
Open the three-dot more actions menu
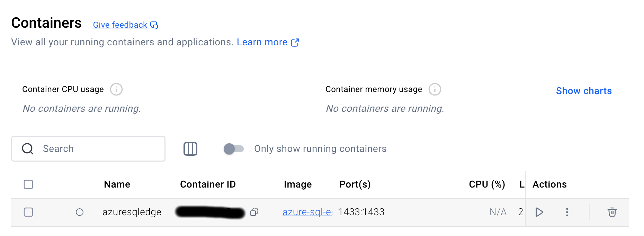[x=567, y=212]
